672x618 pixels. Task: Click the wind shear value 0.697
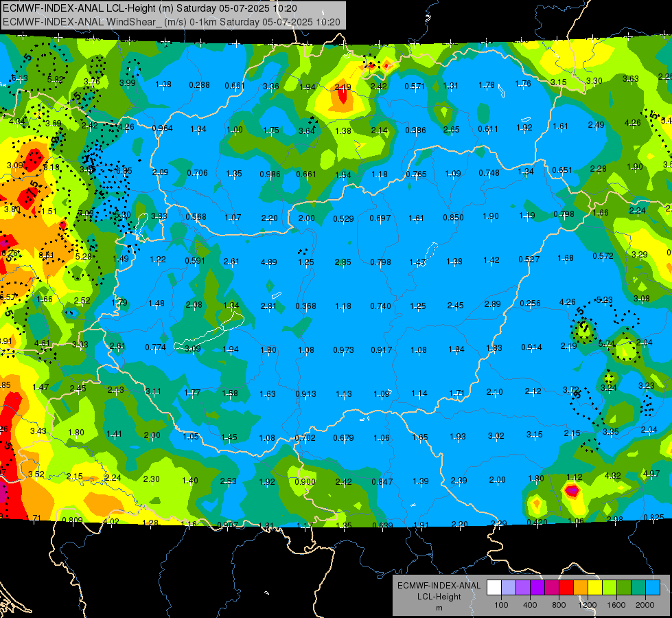[380, 218]
